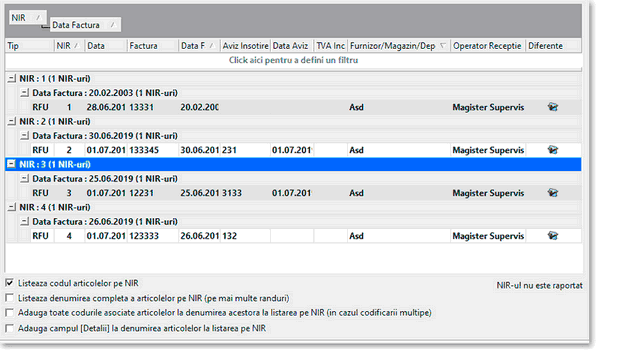Collapse Data Factura : 20.02.2003 subgroup
The height and width of the screenshot is (360, 617).
coord(24,93)
